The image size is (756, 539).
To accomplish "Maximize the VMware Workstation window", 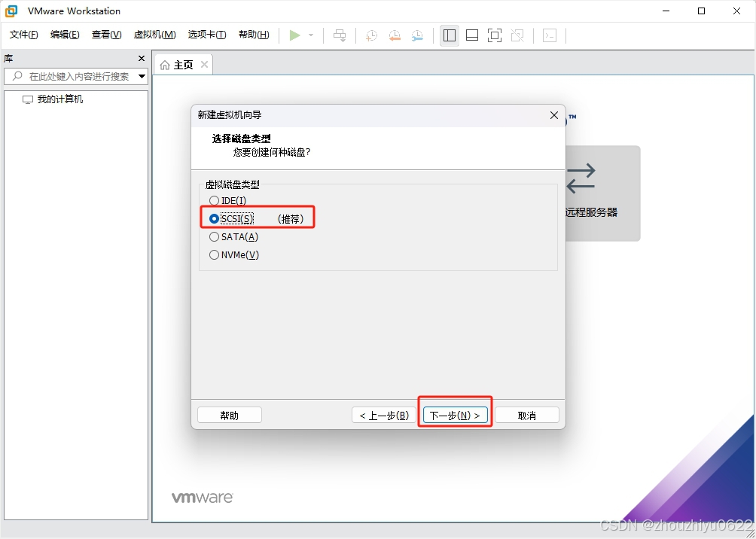I will (702, 11).
